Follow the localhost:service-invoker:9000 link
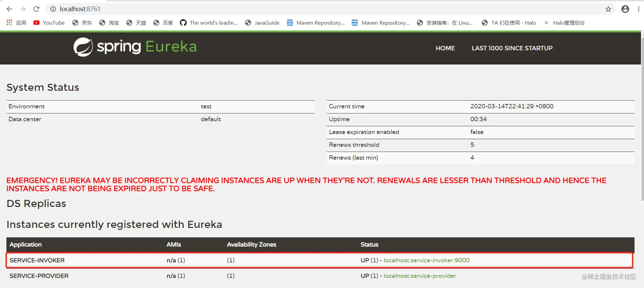This screenshot has width=644, height=288. pos(427,260)
